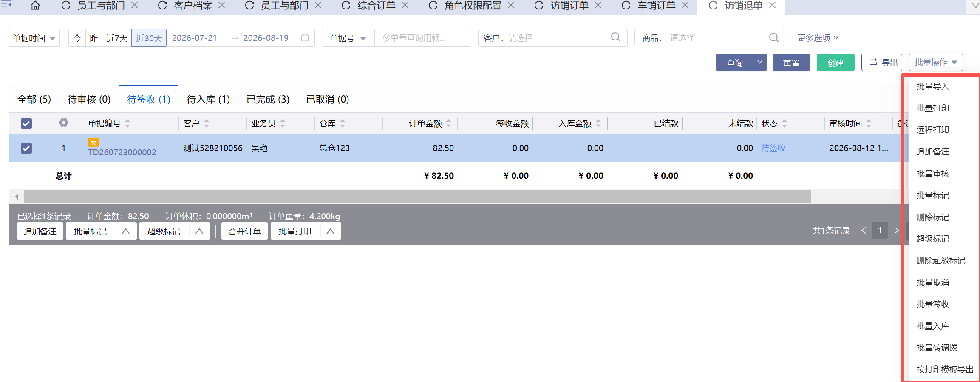Reload the 客户档案 tab icon
The width and height of the screenshot is (980, 382).
pyautogui.click(x=162, y=6)
